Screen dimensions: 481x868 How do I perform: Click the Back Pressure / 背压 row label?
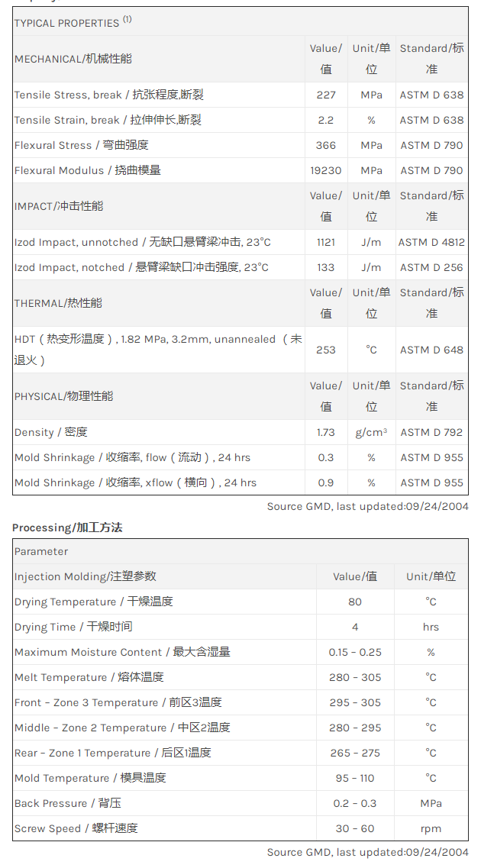(68, 803)
